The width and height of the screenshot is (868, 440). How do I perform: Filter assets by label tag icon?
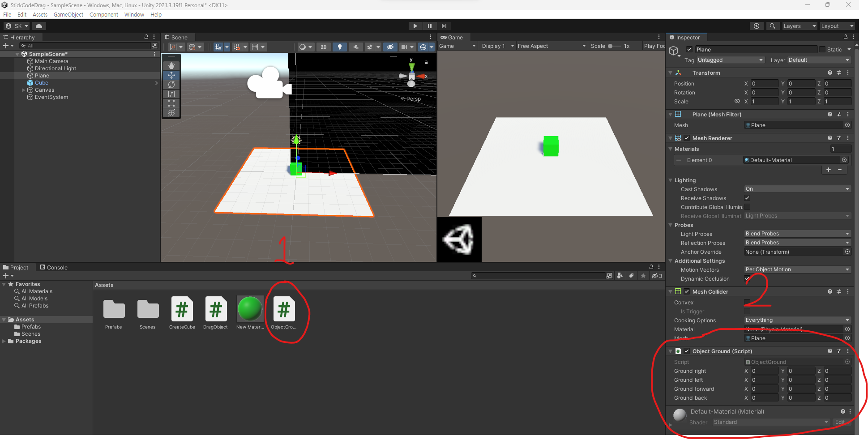point(631,276)
